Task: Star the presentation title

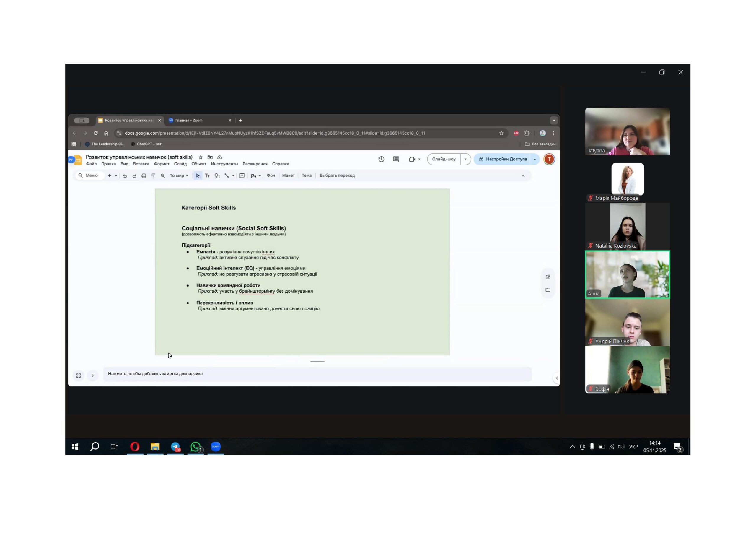Action: pyautogui.click(x=201, y=157)
